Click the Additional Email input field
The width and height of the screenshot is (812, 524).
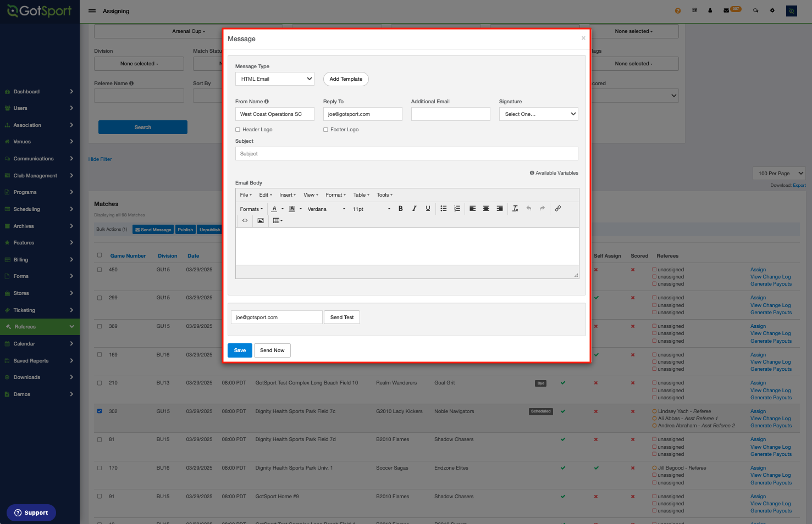(451, 114)
